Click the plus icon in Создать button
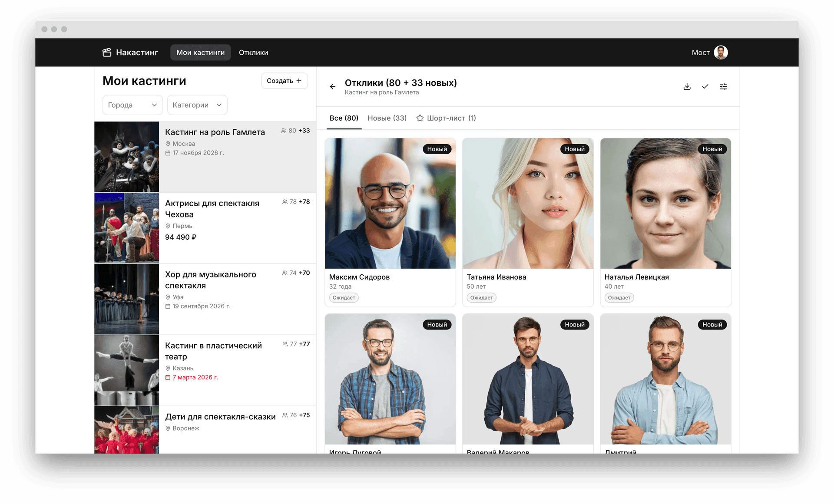The height and width of the screenshot is (504, 834). click(299, 81)
